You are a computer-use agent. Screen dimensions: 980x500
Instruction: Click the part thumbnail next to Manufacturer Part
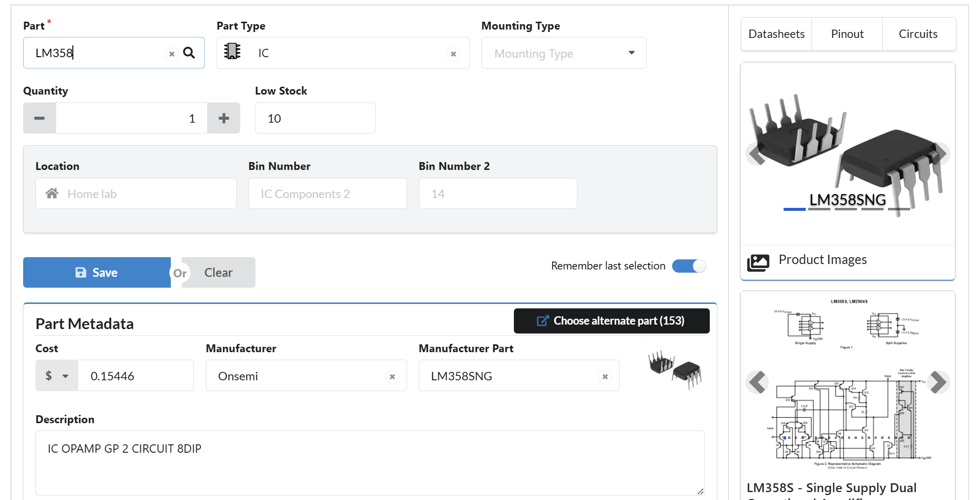[x=675, y=369]
